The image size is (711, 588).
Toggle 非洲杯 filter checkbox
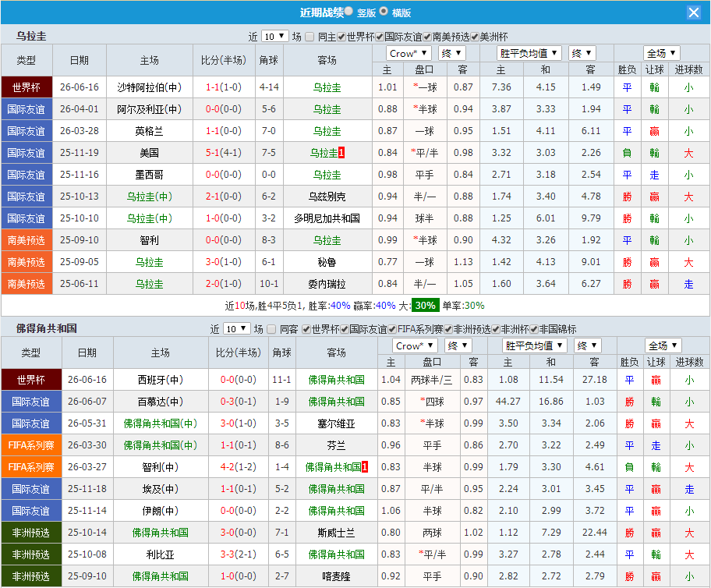point(496,329)
